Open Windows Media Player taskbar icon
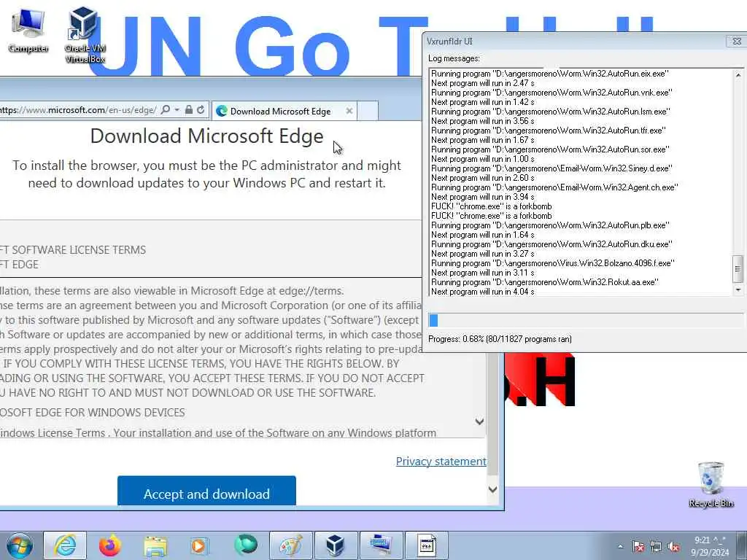The height and width of the screenshot is (560, 747). click(198, 545)
